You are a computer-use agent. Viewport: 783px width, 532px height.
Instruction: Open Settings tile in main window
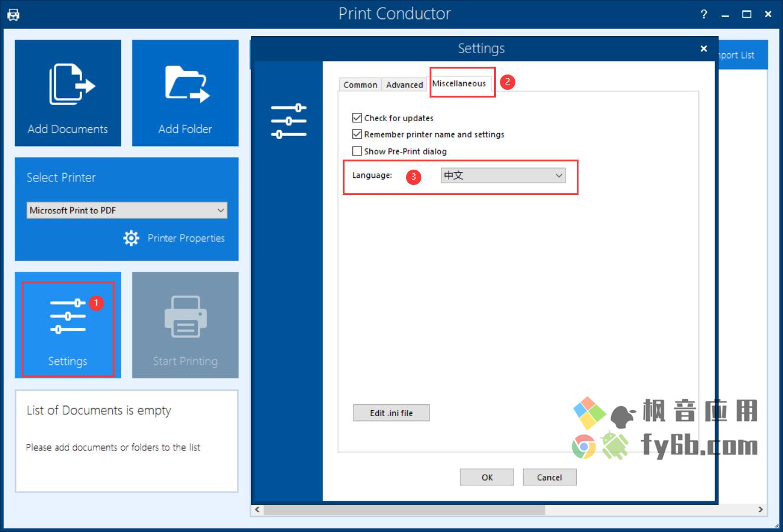coord(68,325)
